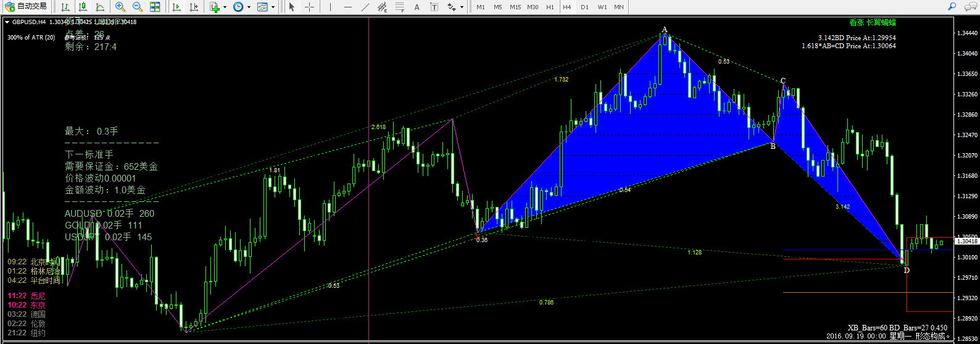The image size is (980, 344).
Task: Click the 2.618 ratio label
Action: (x=378, y=127)
